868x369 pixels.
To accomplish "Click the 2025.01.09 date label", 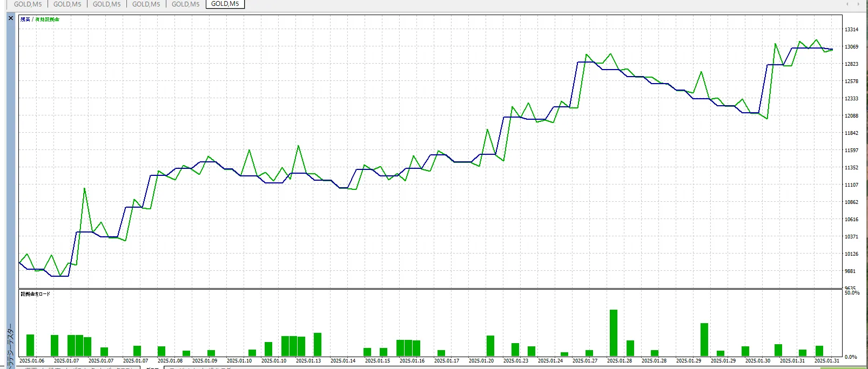I will coord(205,361).
